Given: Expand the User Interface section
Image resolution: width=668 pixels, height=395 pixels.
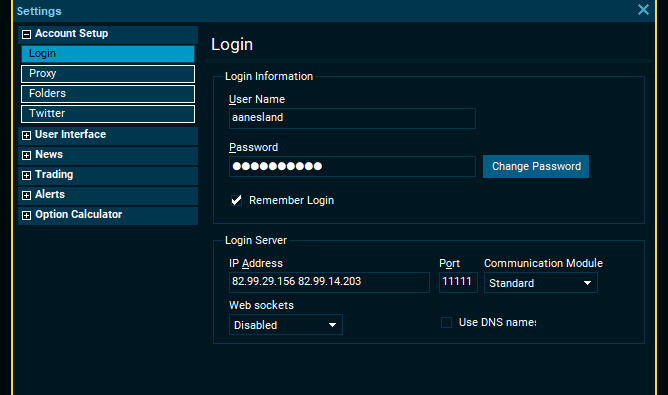Looking at the screenshot, I should [26, 135].
